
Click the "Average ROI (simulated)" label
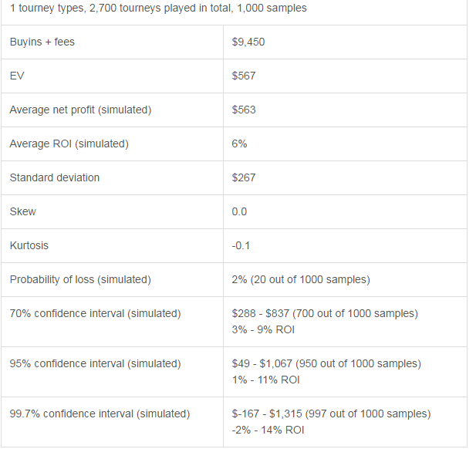(x=69, y=143)
